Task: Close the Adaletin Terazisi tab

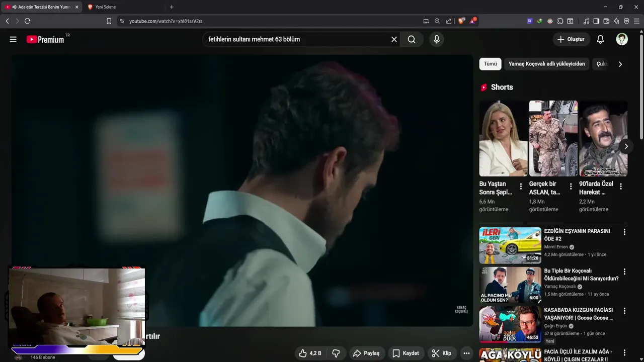Action: [76, 7]
